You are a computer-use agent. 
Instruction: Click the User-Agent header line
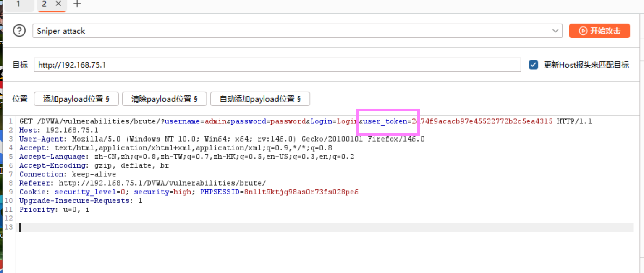click(222, 139)
